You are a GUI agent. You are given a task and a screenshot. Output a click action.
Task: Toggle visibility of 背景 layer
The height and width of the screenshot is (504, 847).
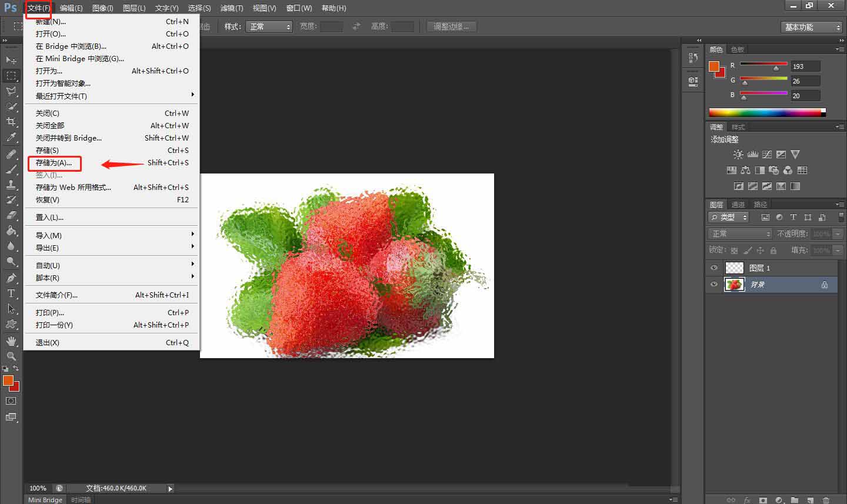click(714, 285)
